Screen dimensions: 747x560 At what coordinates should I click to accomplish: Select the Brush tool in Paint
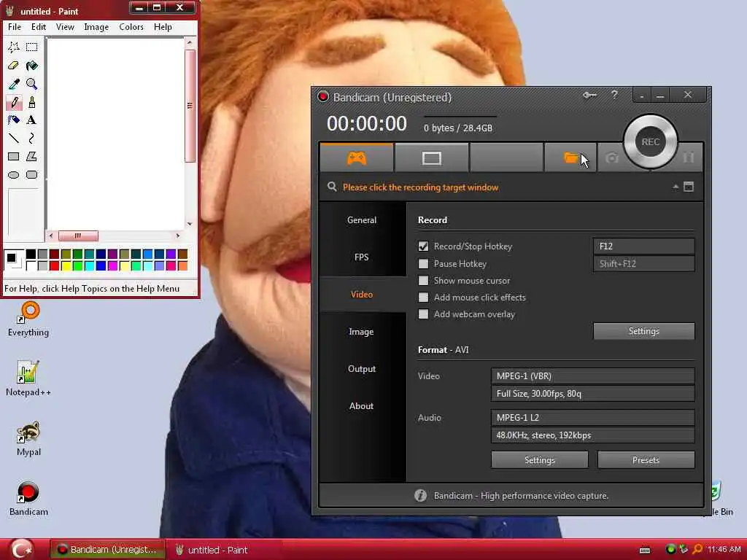coord(31,102)
